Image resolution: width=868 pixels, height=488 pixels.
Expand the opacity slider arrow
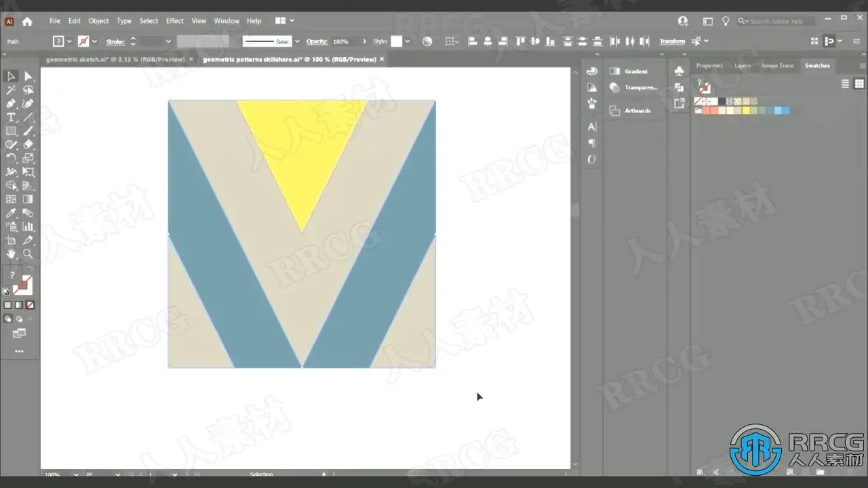click(364, 41)
